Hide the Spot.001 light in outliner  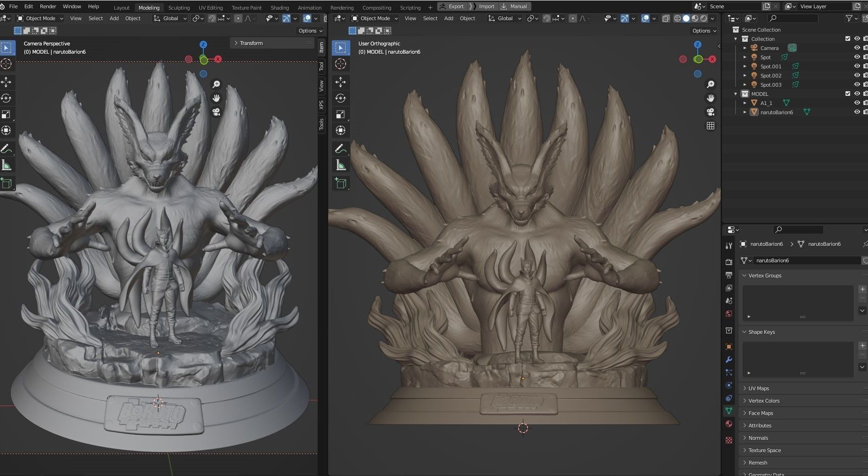point(857,66)
